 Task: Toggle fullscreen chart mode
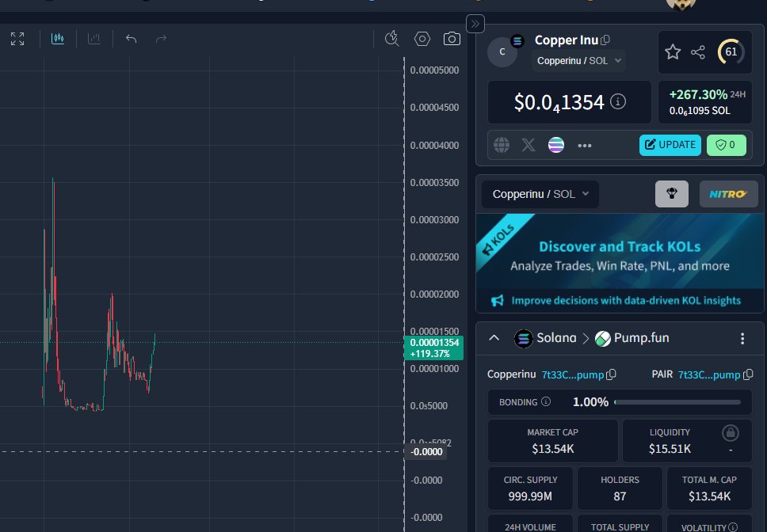(17, 39)
